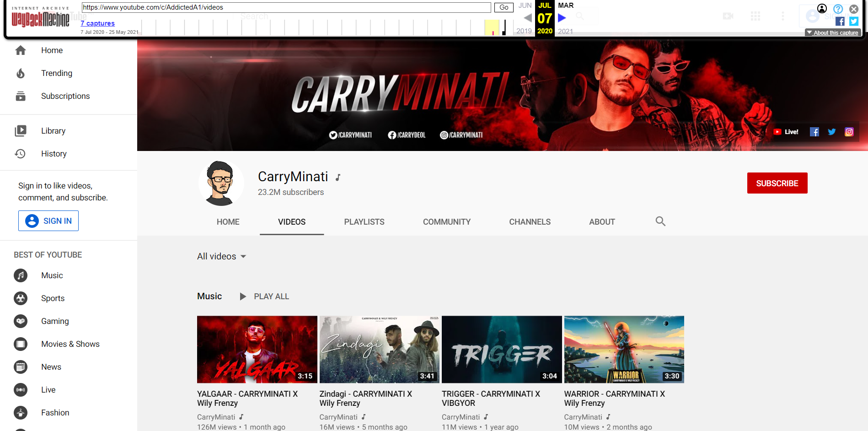Click the Live! link on banner
This screenshot has height=431, width=868.
coord(786,132)
